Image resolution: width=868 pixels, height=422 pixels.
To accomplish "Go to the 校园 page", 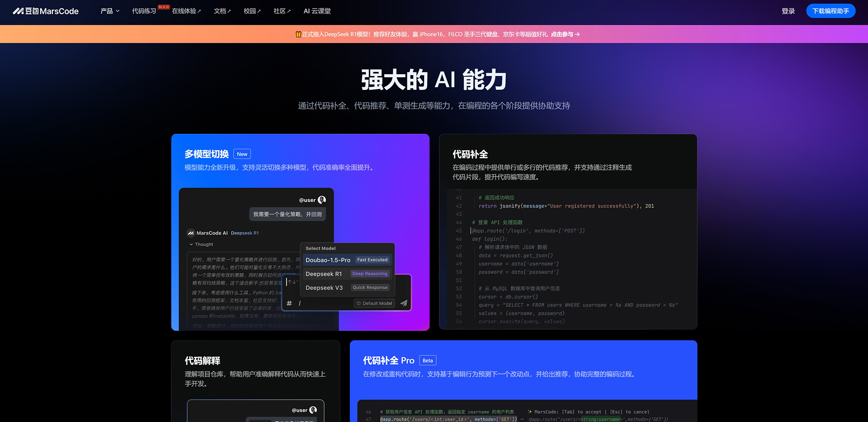I will tap(252, 11).
